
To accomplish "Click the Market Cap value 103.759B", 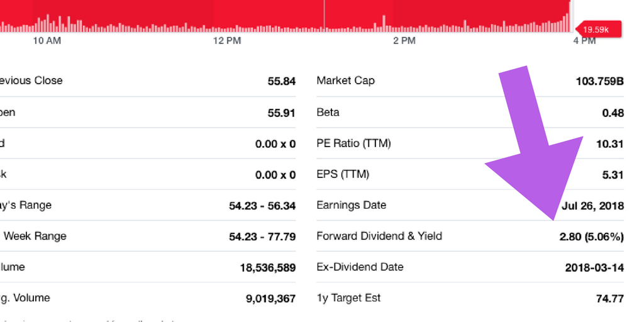I will [x=599, y=81].
